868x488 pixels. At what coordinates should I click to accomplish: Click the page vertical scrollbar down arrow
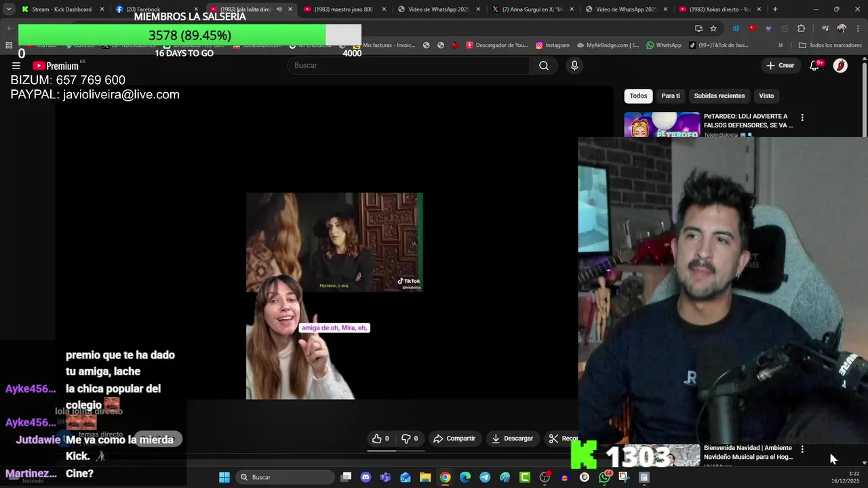click(864, 464)
